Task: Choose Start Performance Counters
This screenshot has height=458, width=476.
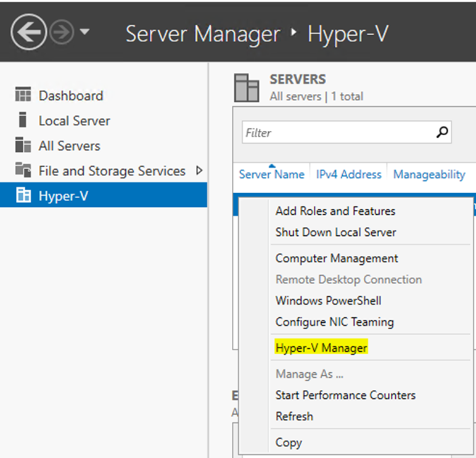Action: [345, 396]
